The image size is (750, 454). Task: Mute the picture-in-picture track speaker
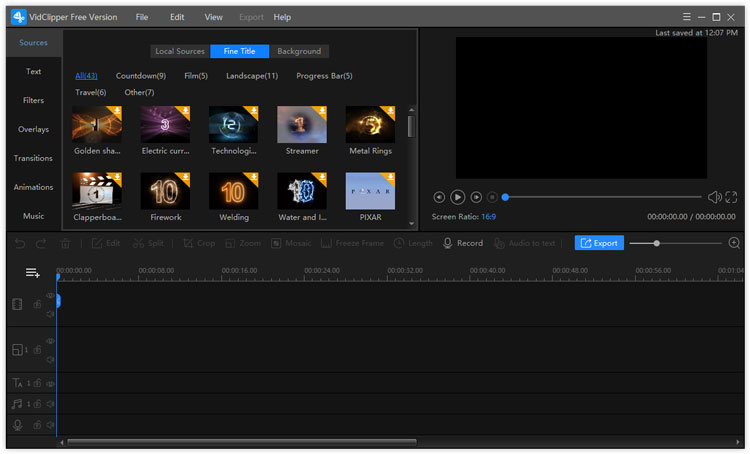(x=50, y=359)
